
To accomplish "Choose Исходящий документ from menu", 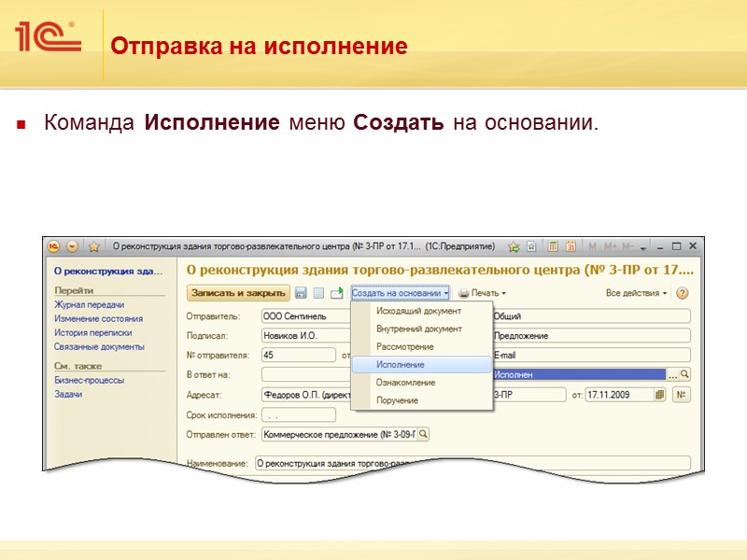I will pyautogui.click(x=418, y=311).
